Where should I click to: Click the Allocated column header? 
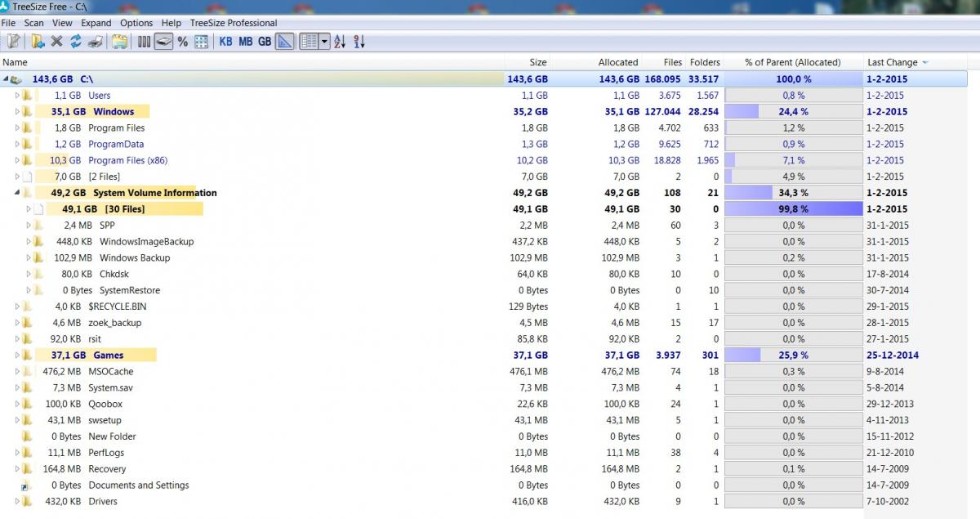617,62
